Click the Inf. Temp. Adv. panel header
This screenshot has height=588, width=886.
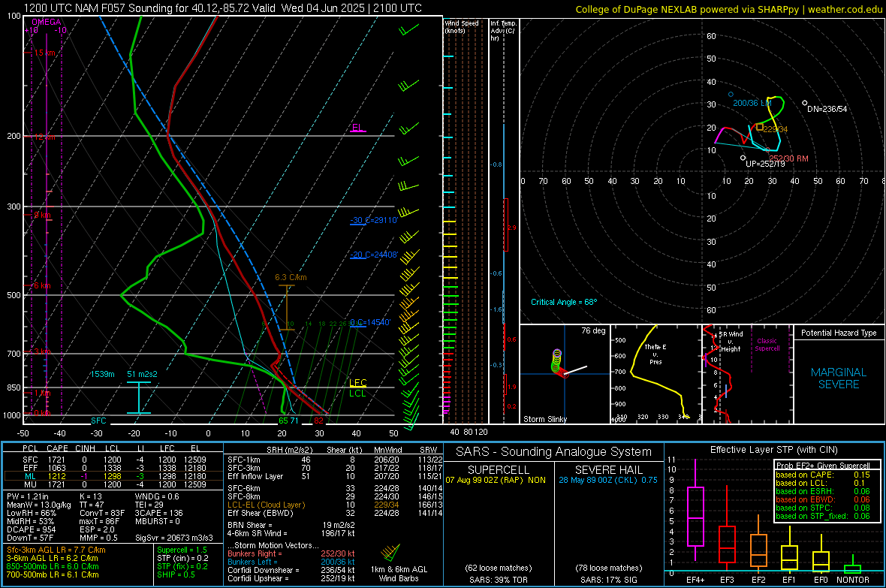(x=503, y=31)
